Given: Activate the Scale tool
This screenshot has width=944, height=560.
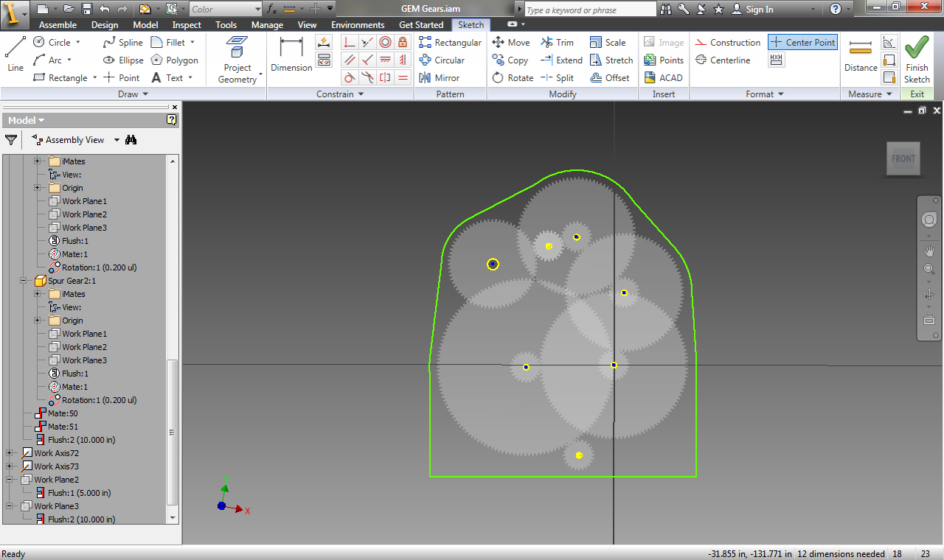Looking at the screenshot, I should pyautogui.click(x=608, y=42).
